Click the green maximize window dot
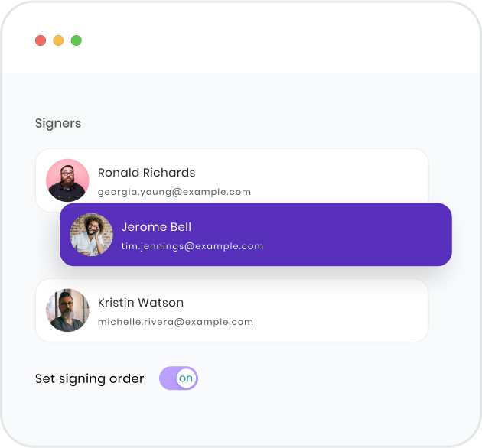This screenshot has height=448, width=482. pyautogui.click(x=77, y=41)
